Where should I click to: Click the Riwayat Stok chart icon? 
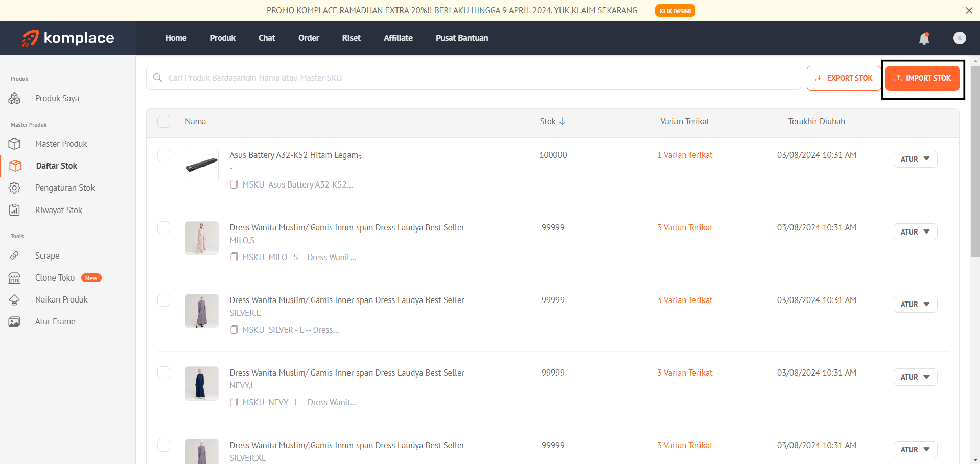(14, 210)
